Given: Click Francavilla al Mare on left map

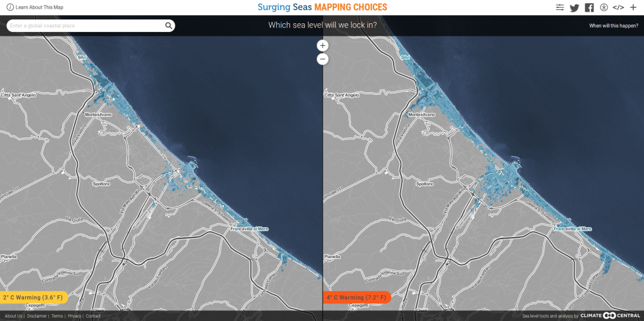Looking at the screenshot, I should tap(249, 229).
